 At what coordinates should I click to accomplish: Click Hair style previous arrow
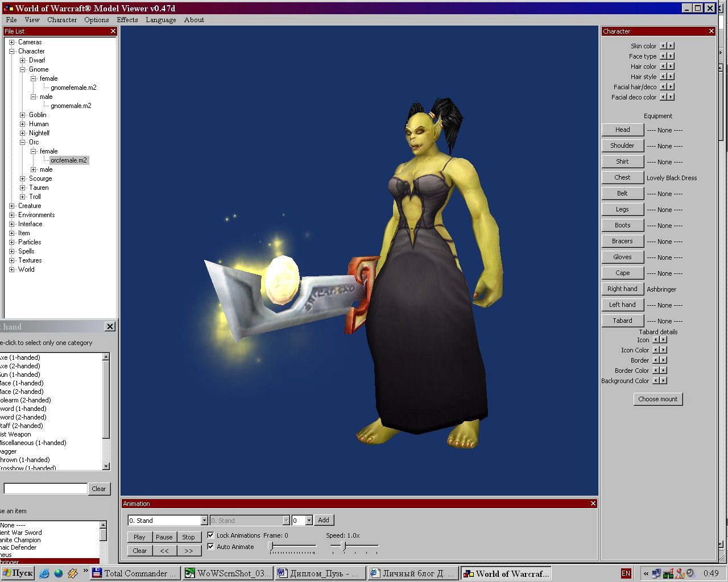tap(663, 77)
